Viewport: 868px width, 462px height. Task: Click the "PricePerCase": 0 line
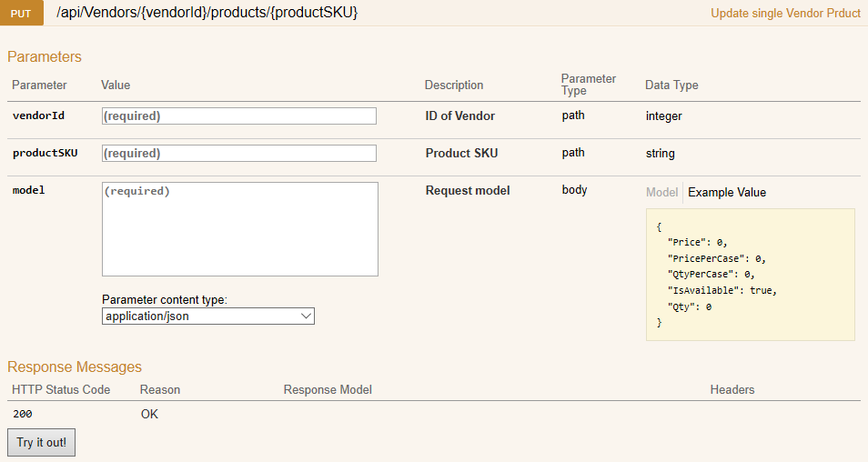pyautogui.click(x=716, y=258)
